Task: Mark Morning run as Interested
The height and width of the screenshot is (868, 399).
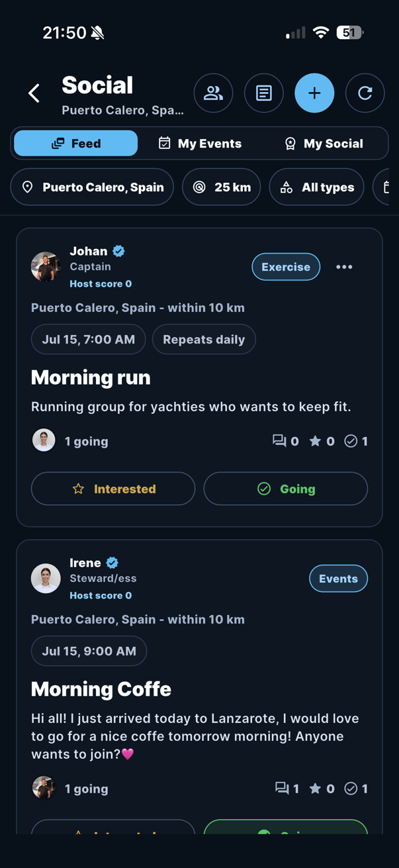Action: [x=113, y=489]
